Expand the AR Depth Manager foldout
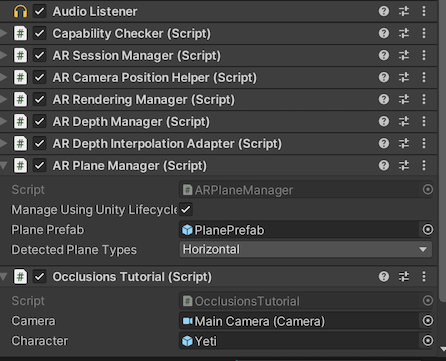The image size is (446, 361). click(x=3, y=121)
